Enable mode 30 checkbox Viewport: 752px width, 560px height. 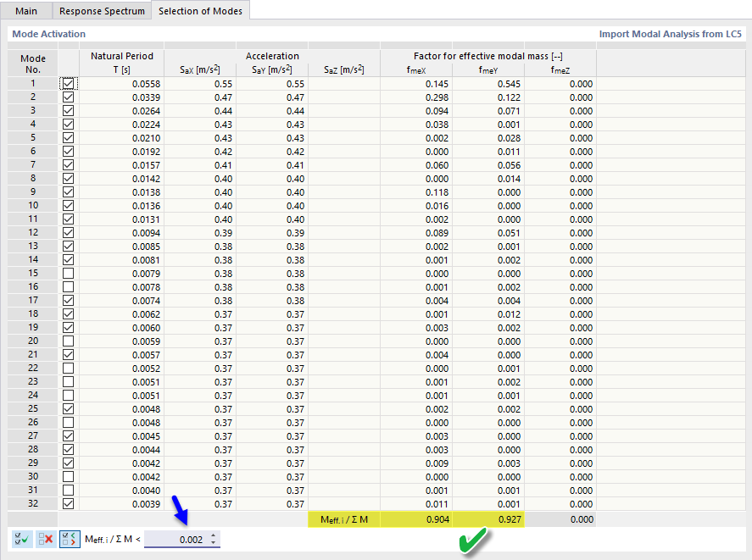pos(68,477)
